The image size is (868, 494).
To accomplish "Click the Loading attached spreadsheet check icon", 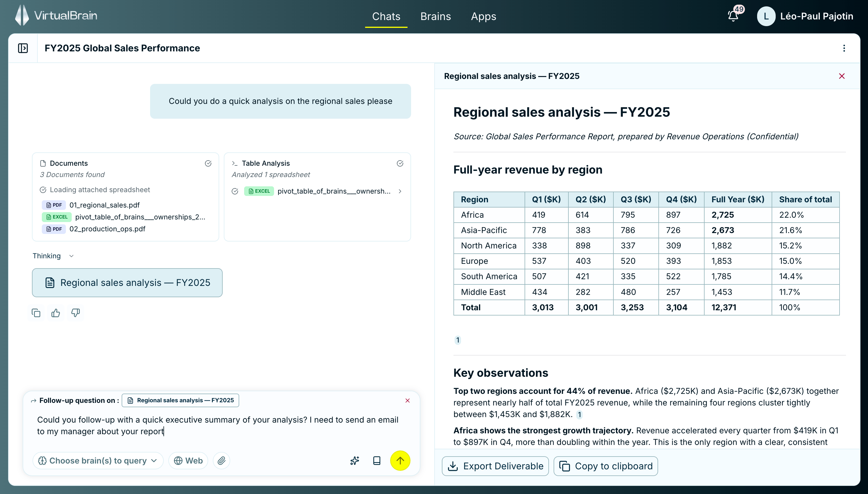I will 43,190.
